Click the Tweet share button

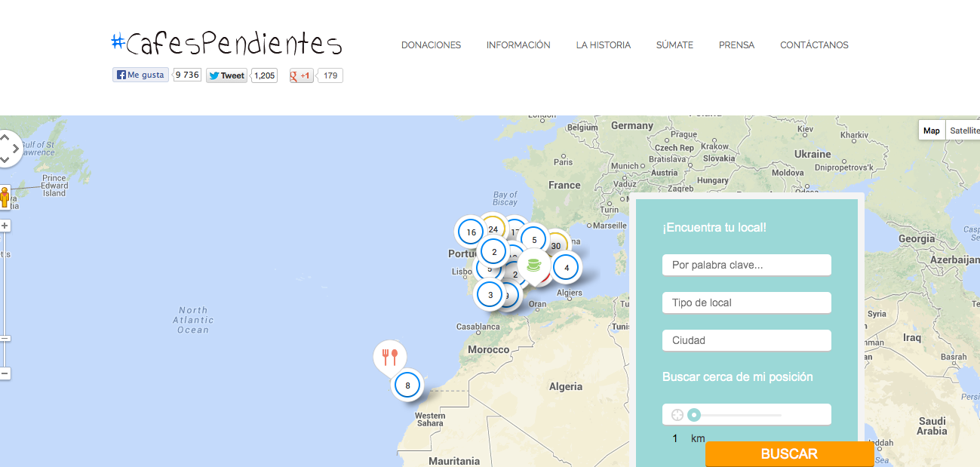pos(226,75)
